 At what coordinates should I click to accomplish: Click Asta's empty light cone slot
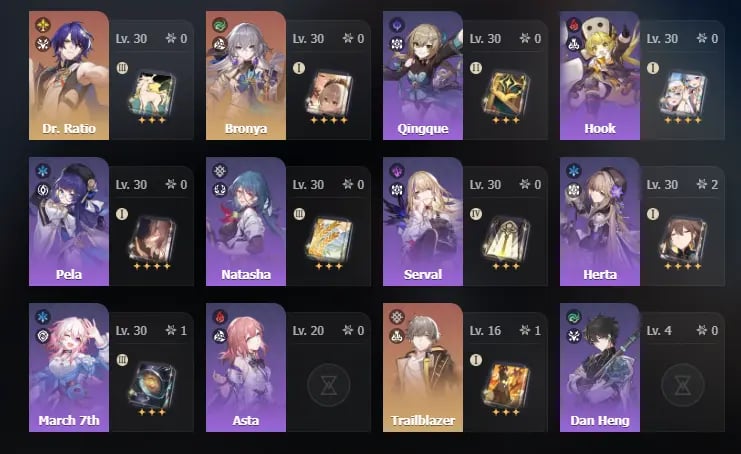329,385
